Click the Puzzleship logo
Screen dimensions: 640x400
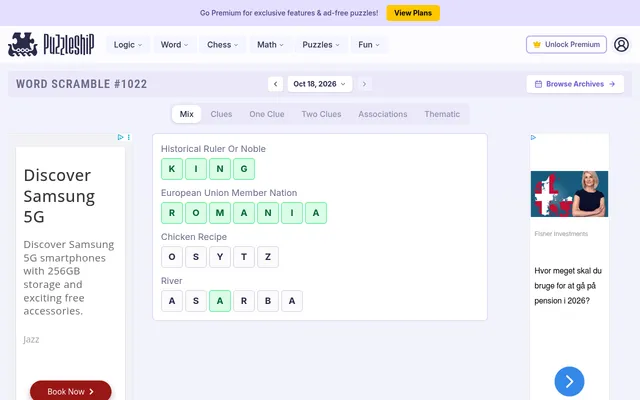pyautogui.click(x=51, y=44)
